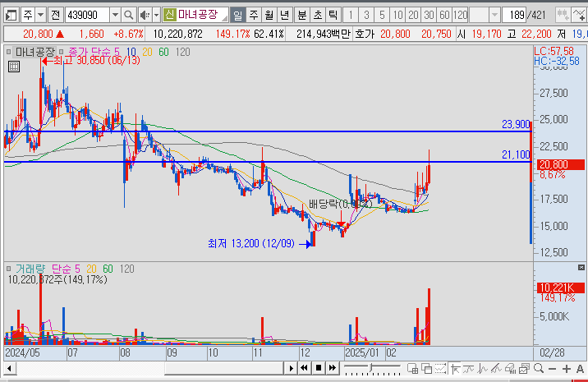Select the 월 monthly chart tab
Image resolution: width=588 pixels, height=382 pixels.
point(269,15)
